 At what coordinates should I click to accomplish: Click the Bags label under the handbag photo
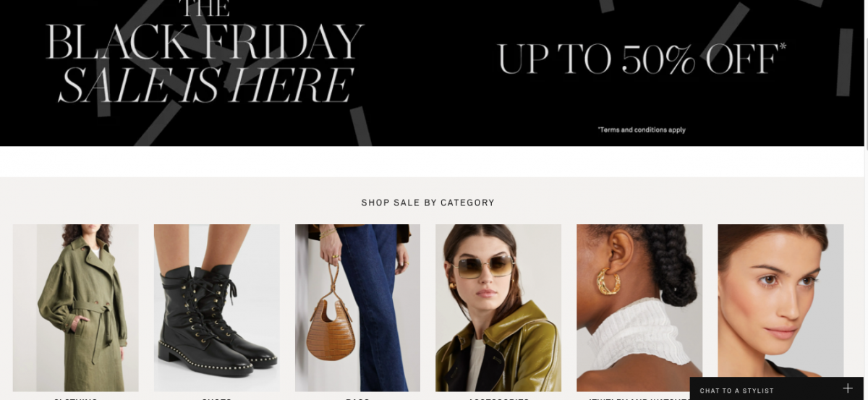click(x=357, y=399)
